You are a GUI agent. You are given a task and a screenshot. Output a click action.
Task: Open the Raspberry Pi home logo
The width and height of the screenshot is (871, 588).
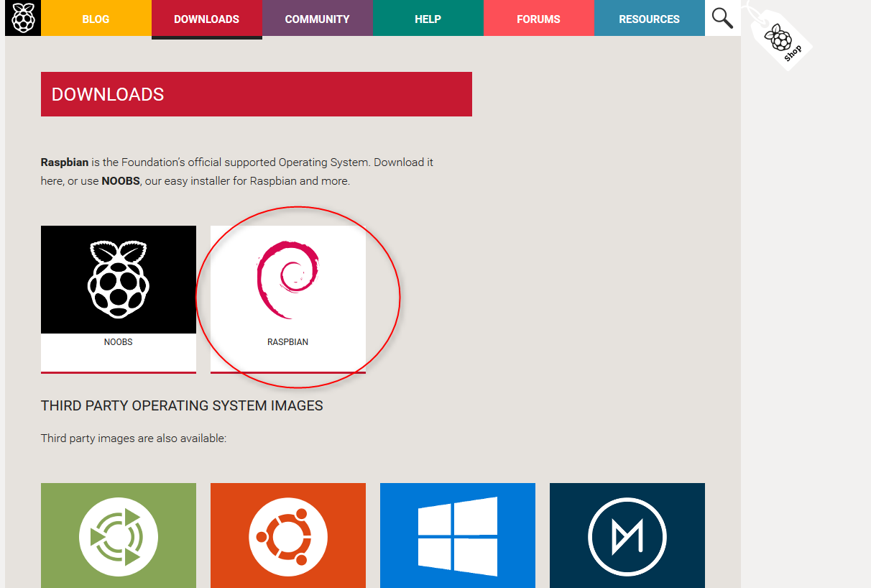(23, 18)
